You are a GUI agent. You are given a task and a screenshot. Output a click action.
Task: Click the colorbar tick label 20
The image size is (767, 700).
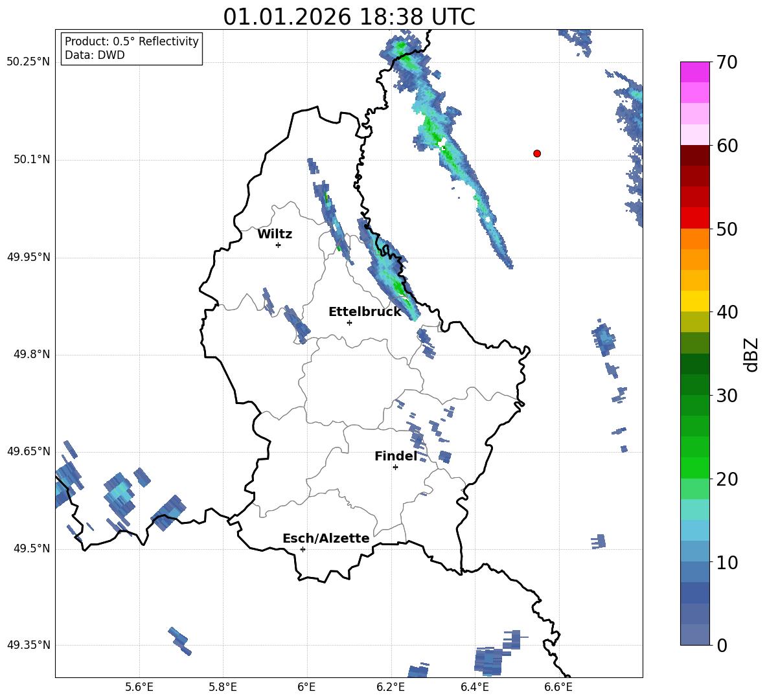point(727,479)
